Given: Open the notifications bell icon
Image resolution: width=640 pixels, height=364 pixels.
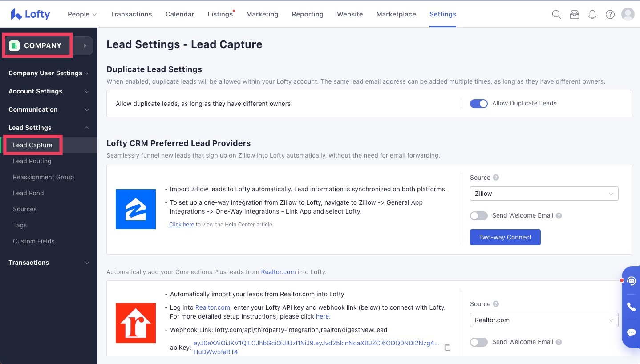Looking at the screenshot, I should coord(592,14).
